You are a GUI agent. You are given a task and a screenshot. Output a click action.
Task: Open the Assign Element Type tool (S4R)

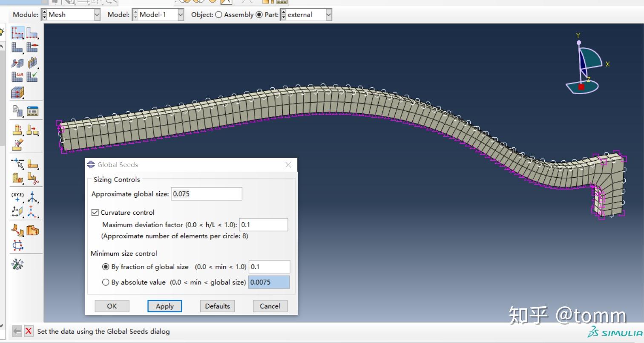click(x=17, y=78)
